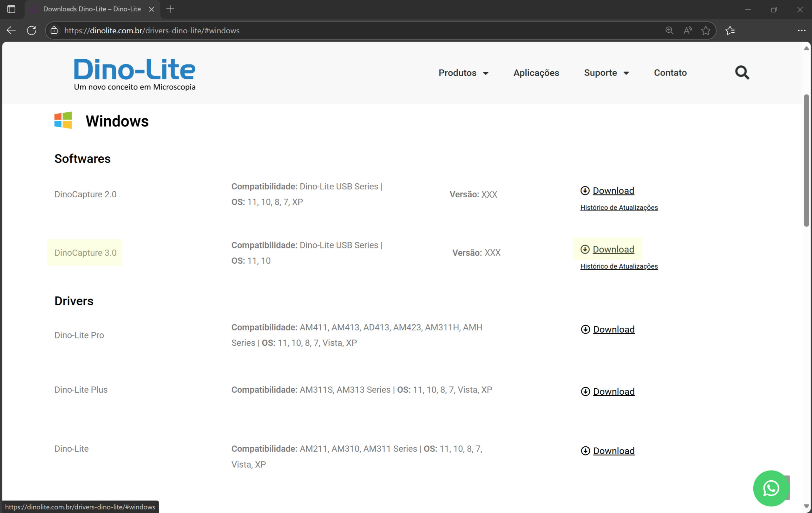
Task: Select the Aplicações menu item
Action: tap(536, 73)
